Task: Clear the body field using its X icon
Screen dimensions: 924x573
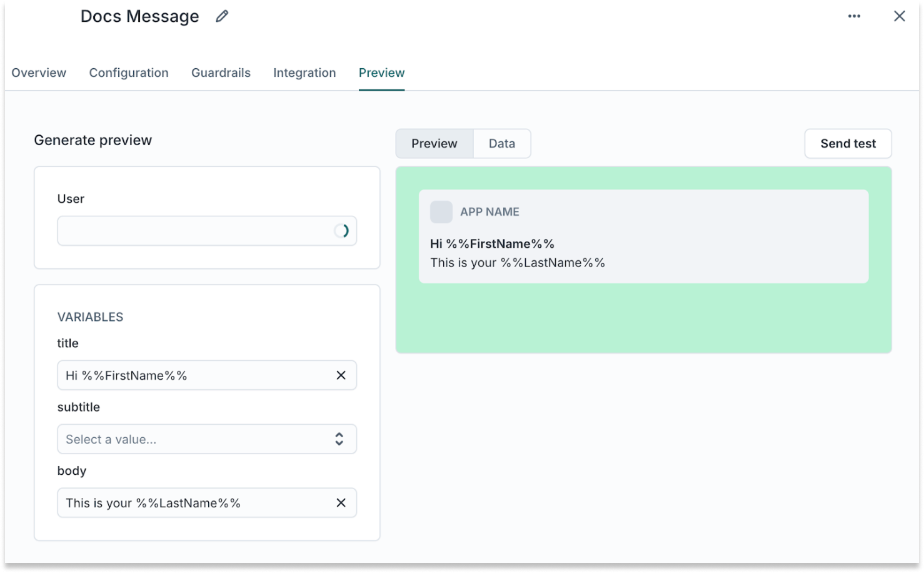Action: pyautogui.click(x=341, y=502)
